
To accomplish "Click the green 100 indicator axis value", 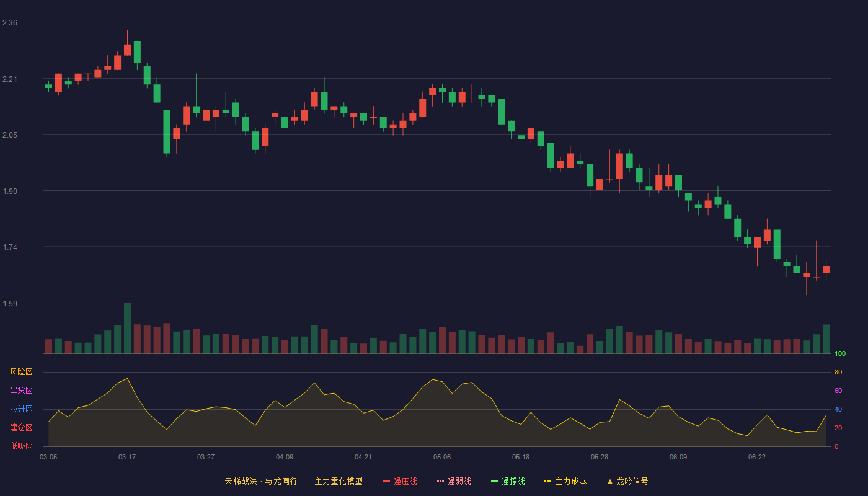I will point(840,353).
